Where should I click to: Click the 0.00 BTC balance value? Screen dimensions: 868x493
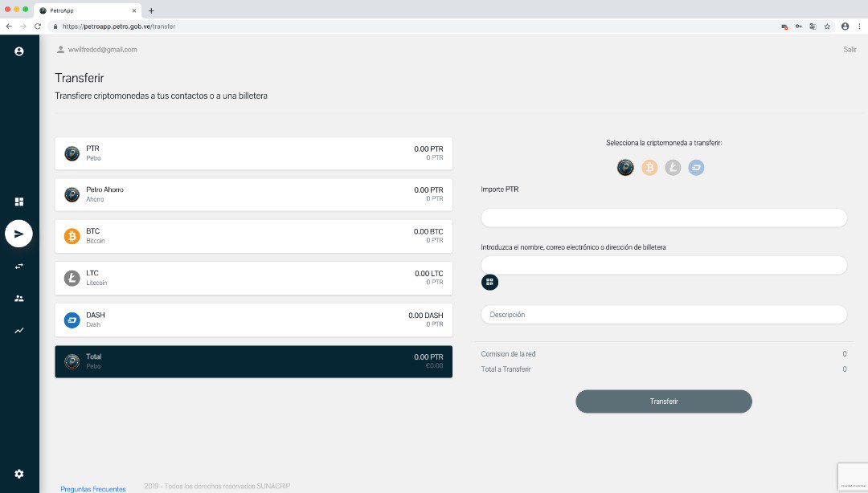pyautogui.click(x=428, y=231)
